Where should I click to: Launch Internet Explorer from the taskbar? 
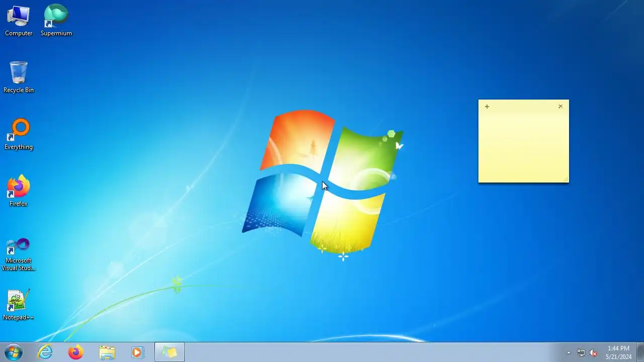click(x=45, y=352)
